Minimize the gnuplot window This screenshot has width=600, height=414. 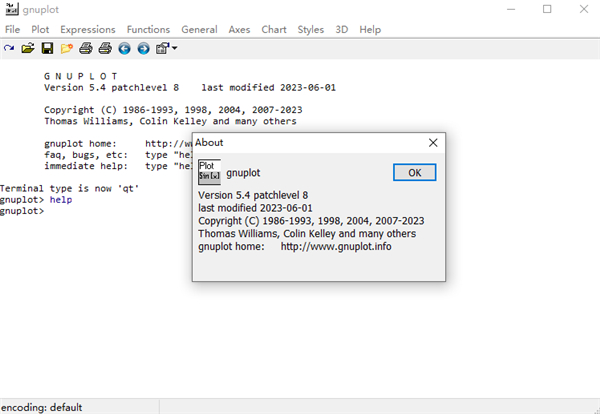point(511,9)
